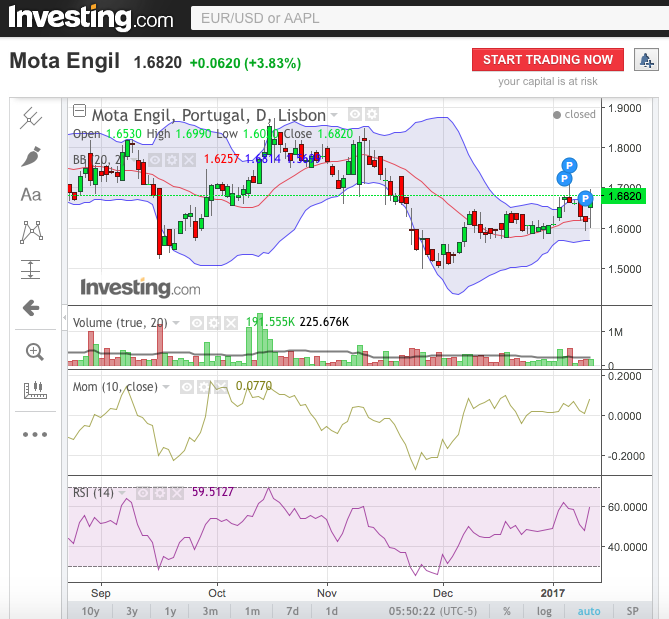Select the 3m time range
669x619 pixels.
point(210,611)
